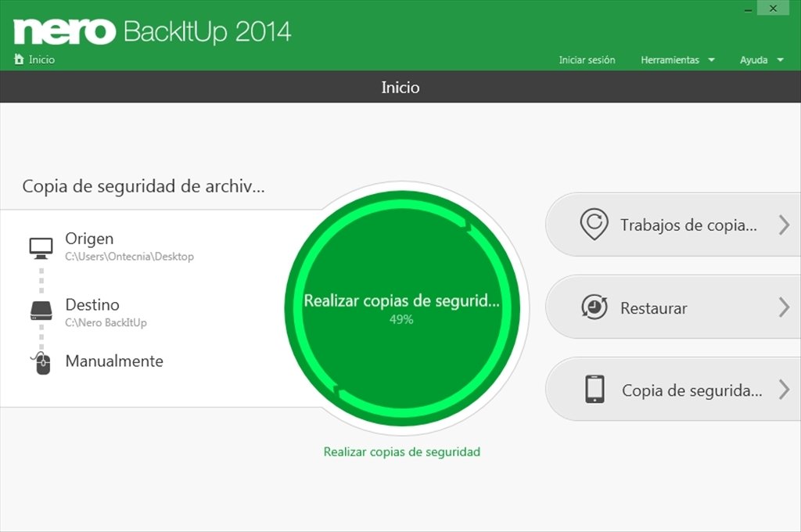
Task: Select the Manualmente mouse icon
Action: [42, 363]
